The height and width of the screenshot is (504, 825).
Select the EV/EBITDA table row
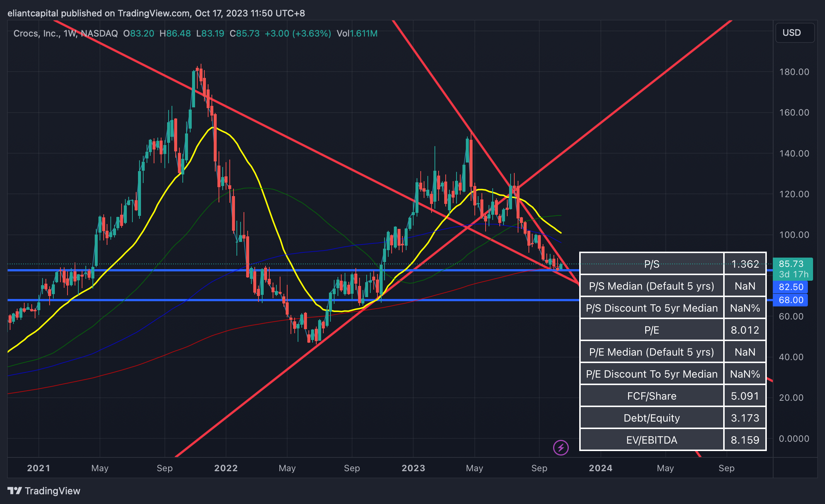point(652,440)
